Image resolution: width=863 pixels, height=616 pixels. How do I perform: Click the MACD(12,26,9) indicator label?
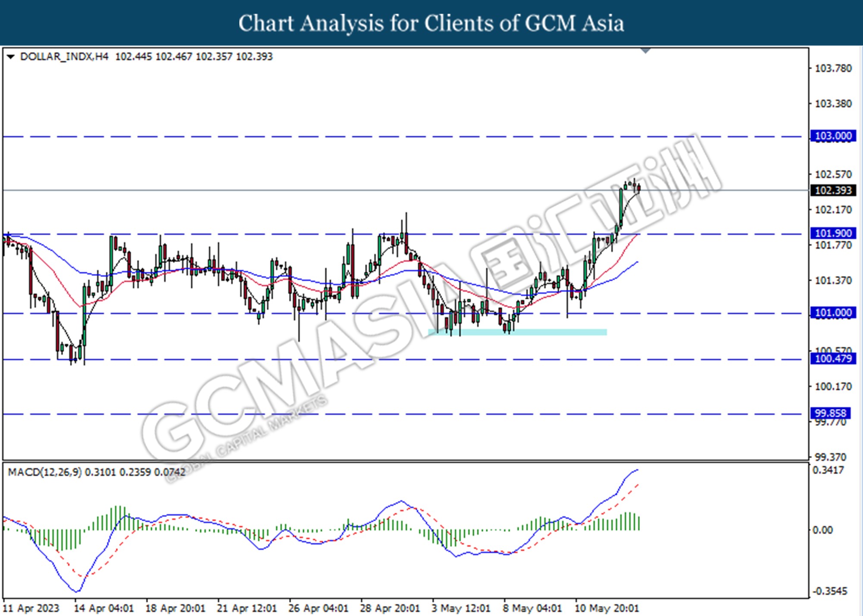pos(44,472)
